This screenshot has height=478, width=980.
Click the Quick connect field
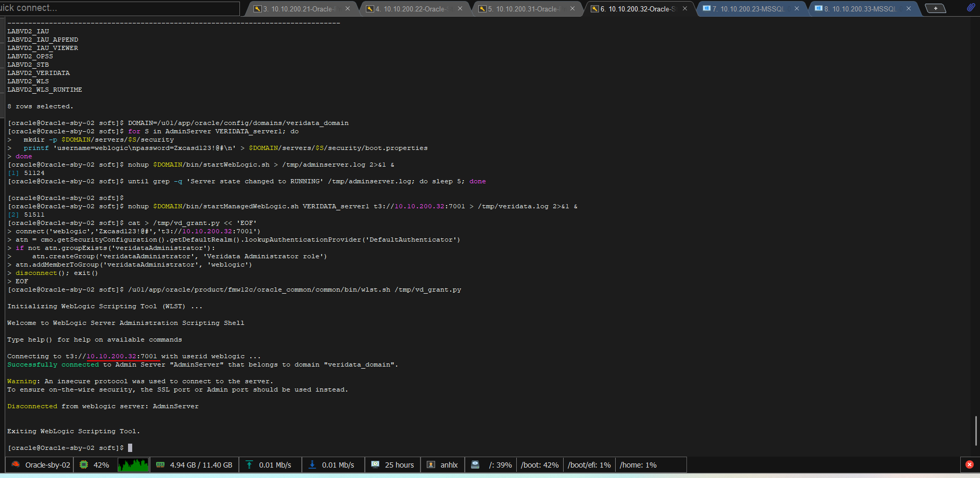tap(120, 8)
